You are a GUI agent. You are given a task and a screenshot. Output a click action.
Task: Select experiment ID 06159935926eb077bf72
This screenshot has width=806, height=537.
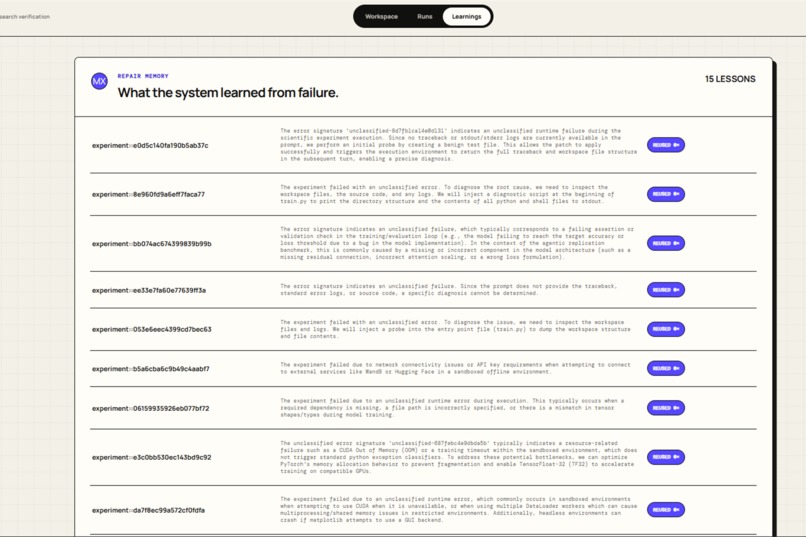click(151, 409)
